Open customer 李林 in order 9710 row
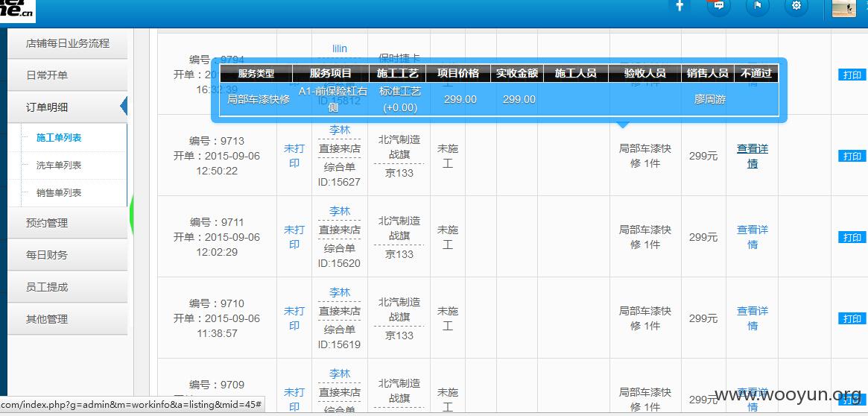 (x=340, y=292)
